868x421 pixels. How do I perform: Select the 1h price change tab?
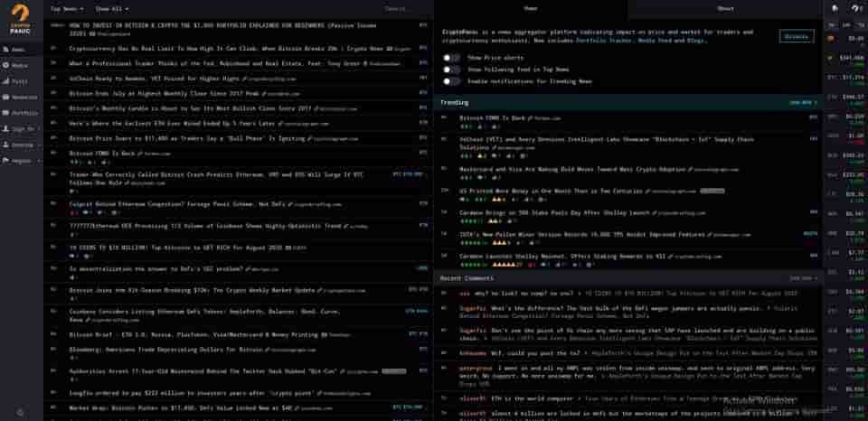click(x=831, y=25)
